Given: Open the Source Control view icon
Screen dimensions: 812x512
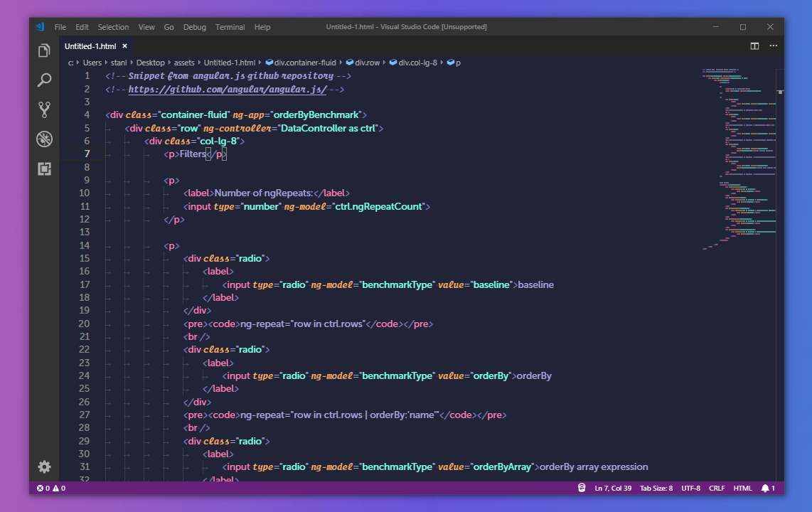Looking at the screenshot, I should 45,110.
